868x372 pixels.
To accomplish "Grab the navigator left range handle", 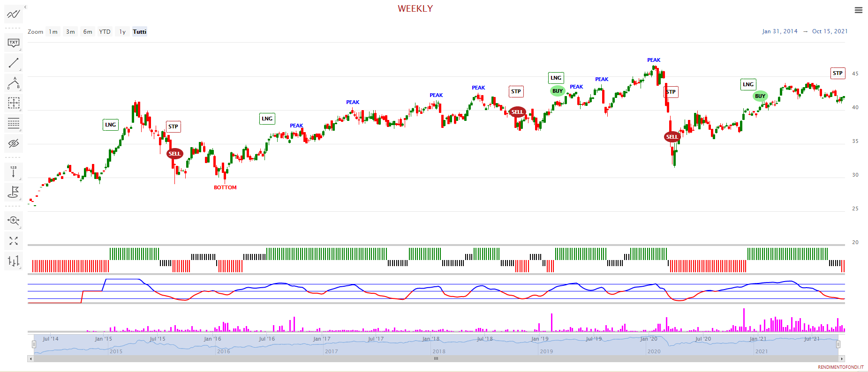I will pos(34,344).
